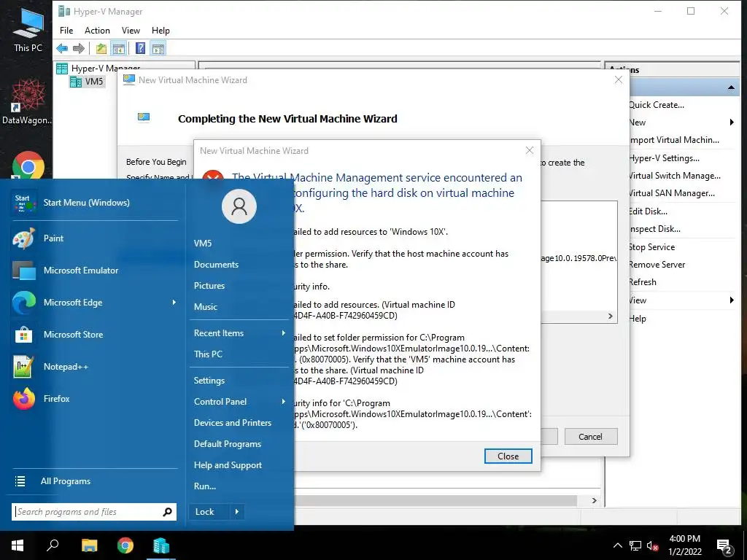Open the Lock options arrow
This screenshot has height=560, width=747.
(237, 512)
